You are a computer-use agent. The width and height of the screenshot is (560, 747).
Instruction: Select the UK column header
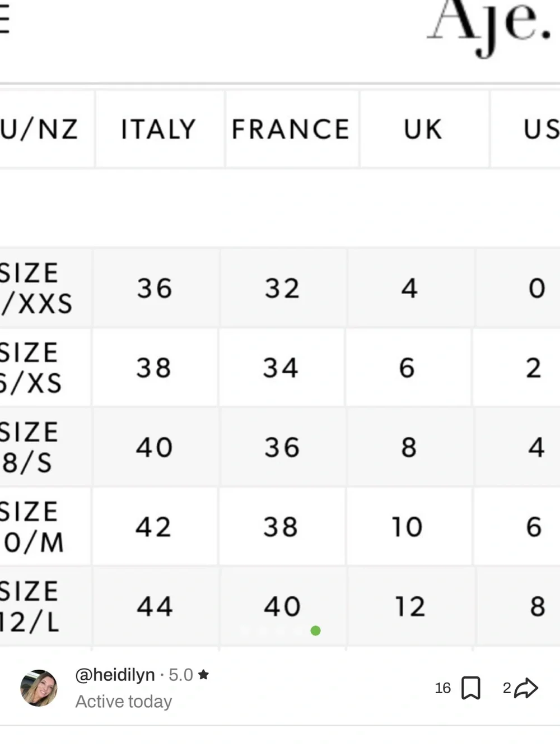click(x=424, y=129)
